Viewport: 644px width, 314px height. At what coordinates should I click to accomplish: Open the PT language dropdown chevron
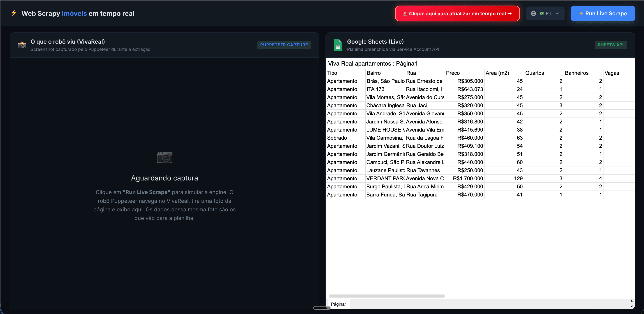(557, 13)
